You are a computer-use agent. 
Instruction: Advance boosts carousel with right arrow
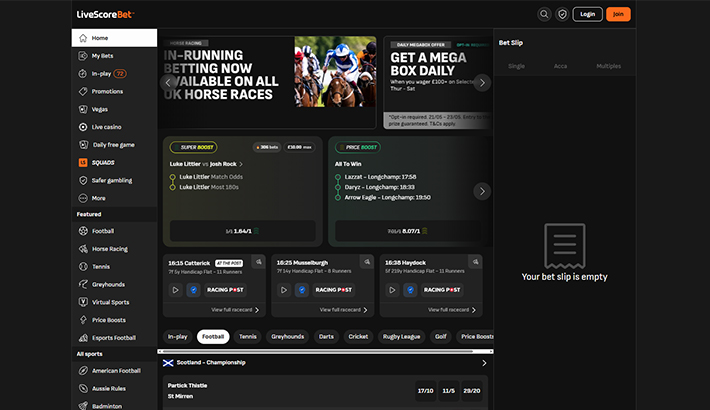482,191
